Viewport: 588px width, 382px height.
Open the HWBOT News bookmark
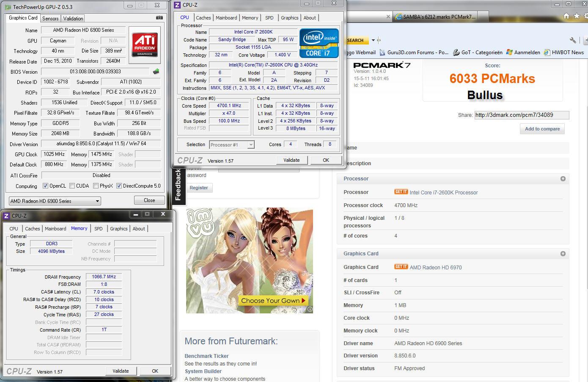(x=564, y=53)
